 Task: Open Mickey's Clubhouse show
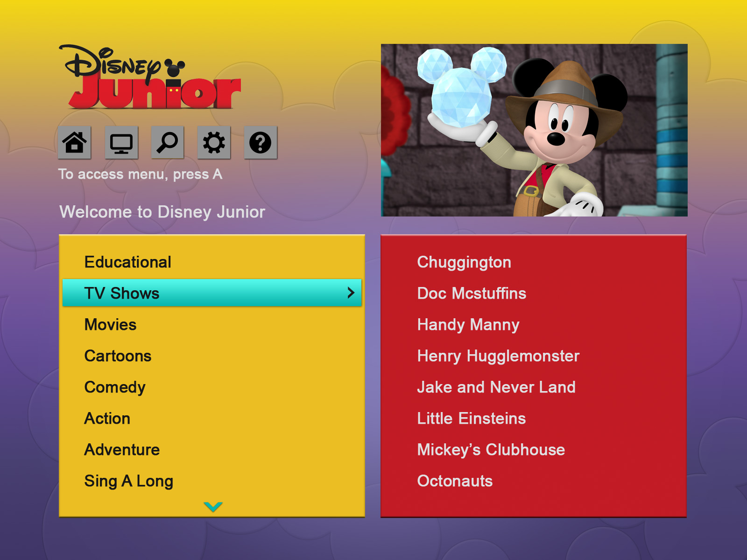coord(491,450)
